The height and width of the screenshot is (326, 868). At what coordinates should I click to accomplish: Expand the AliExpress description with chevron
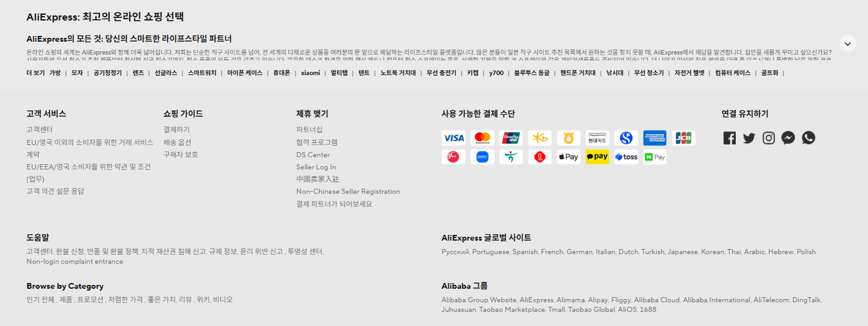[x=847, y=44]
